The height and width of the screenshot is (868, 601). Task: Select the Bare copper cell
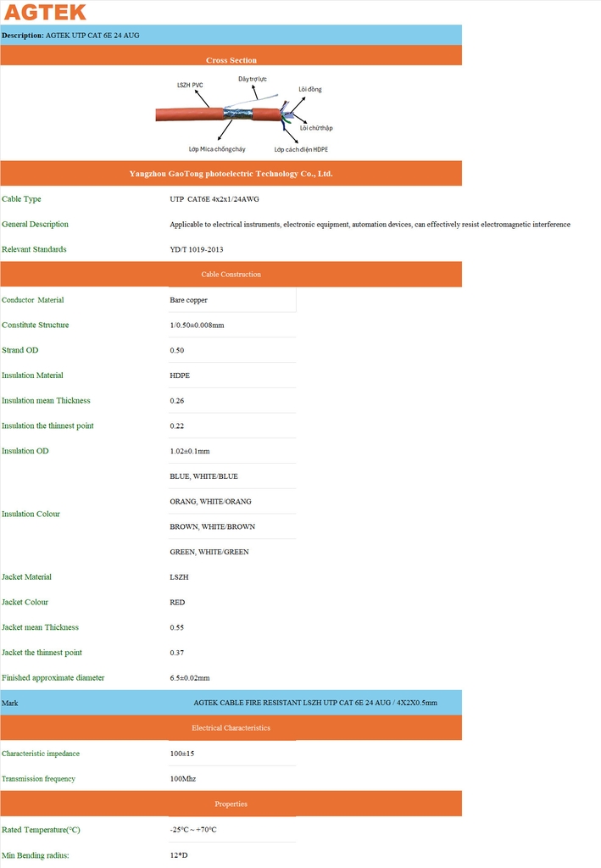[232, 299]
